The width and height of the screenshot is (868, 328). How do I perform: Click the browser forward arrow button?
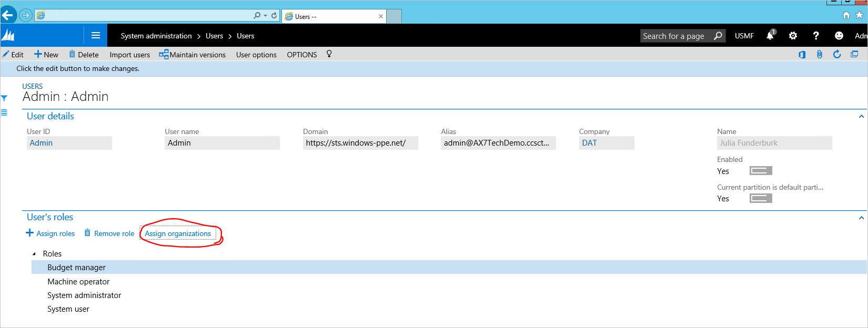point(25,15)
